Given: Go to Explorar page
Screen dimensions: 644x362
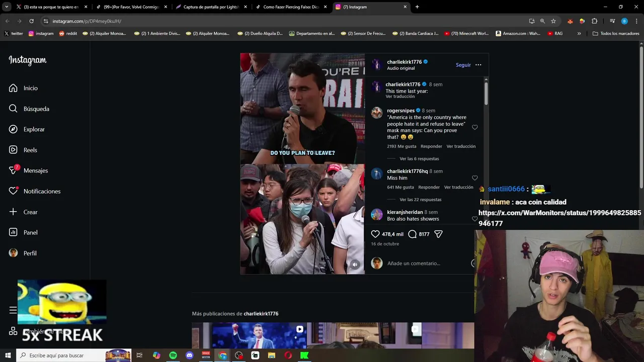Looking at the screenshot, I should point(27,129).
